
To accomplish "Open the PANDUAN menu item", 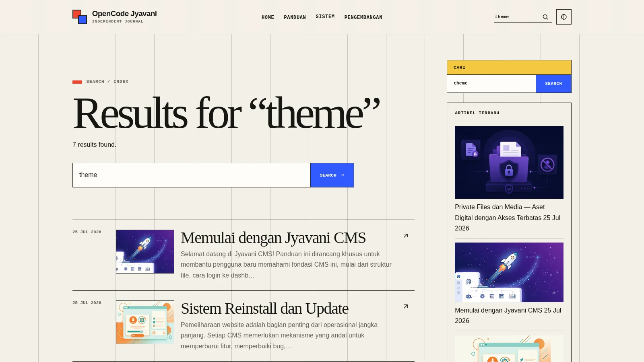I will click(x=295, y=17).
